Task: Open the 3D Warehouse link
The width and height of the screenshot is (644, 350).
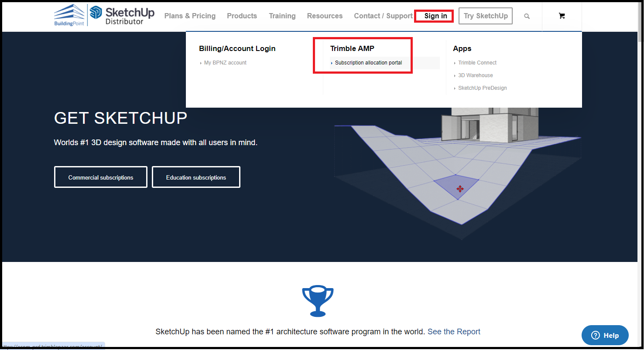Action: (x=475, y=75)
